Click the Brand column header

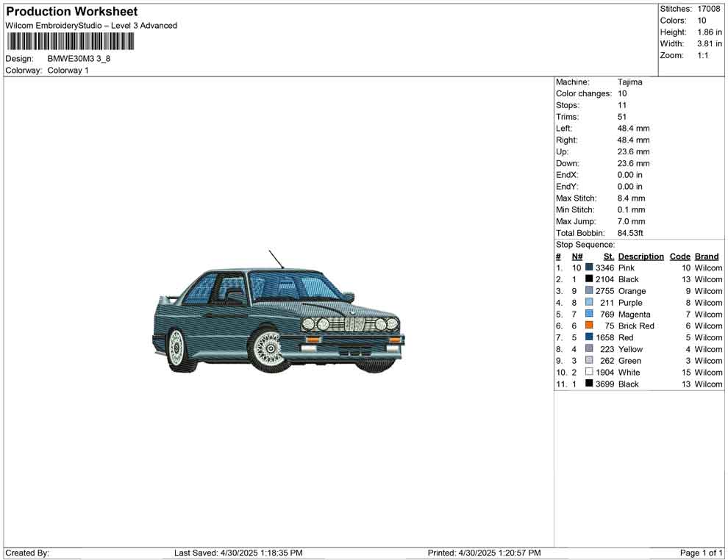coord(706,256)
